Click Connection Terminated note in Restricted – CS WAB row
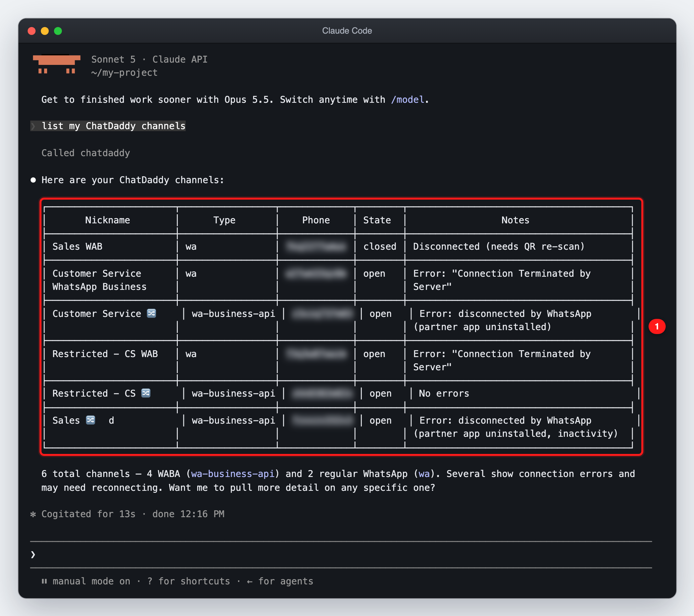The height and width of the screenshot is (616, 694). point(502,360)
